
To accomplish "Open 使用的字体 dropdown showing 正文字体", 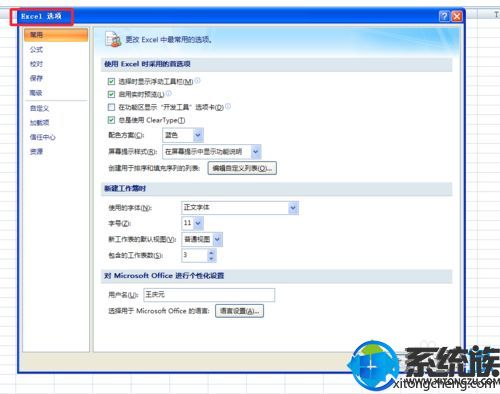I will point(293,208).
